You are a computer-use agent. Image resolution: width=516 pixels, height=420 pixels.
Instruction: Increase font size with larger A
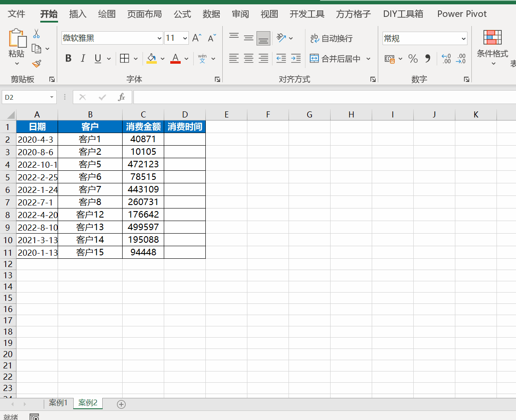(196, 38)
